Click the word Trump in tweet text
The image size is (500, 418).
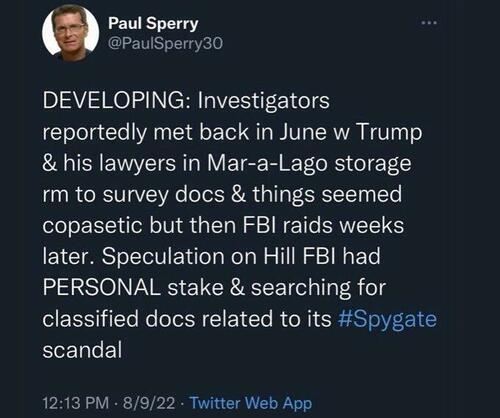click(x=389, y=133)
